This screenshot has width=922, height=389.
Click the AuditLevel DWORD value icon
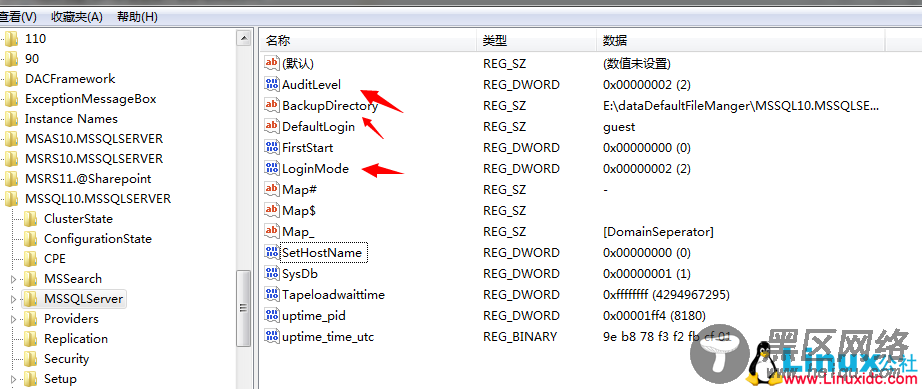coord(272,85)
